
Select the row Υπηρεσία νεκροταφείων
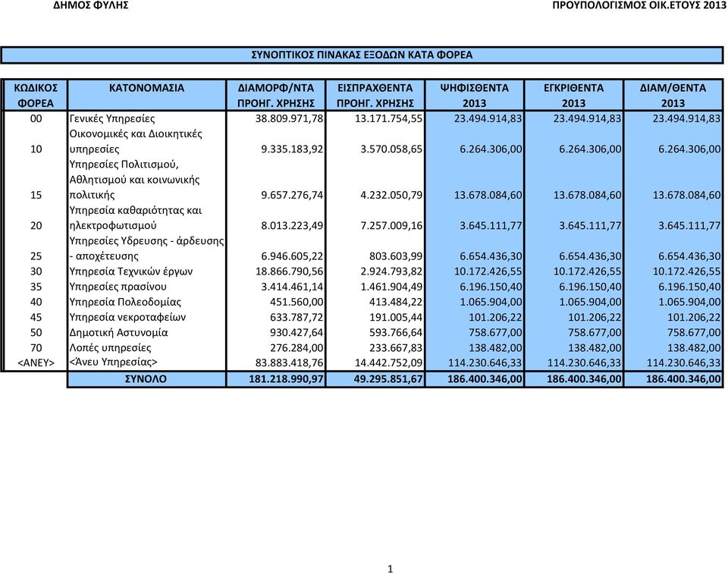(127, 318)
